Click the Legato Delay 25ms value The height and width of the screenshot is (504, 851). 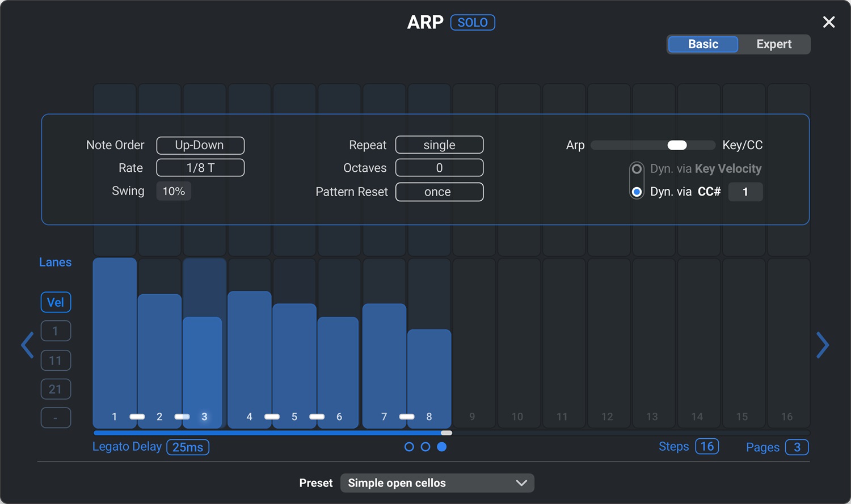[x=188, y=447]
